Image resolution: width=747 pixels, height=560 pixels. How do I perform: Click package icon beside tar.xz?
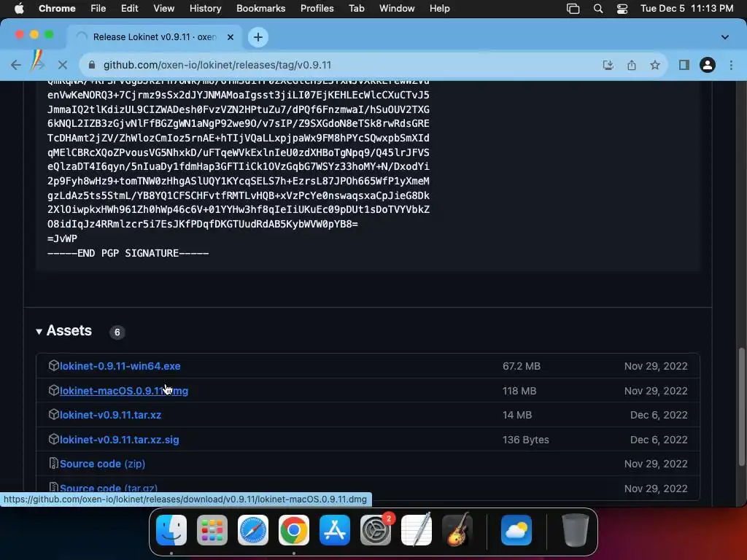(53, 414)
